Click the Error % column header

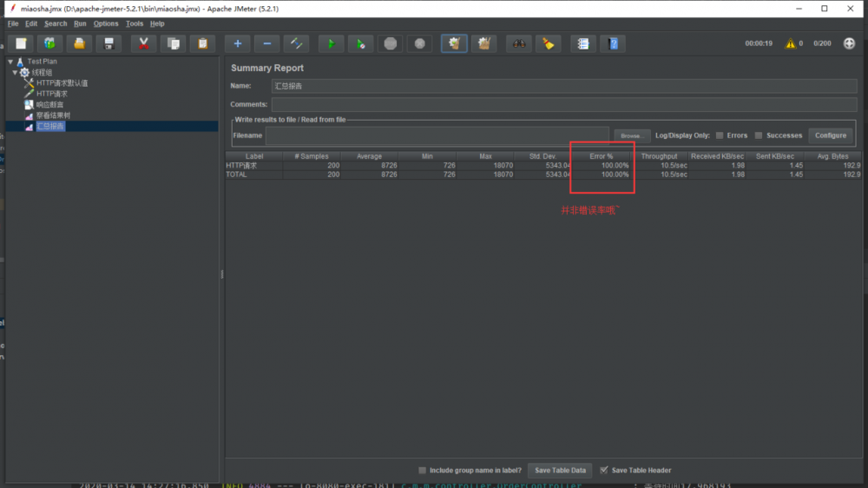click(602, 156)
